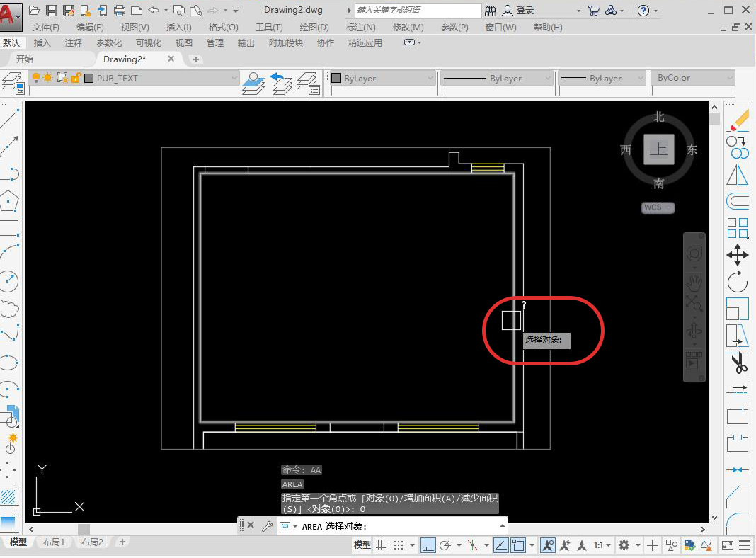Click the 模型 status bar button

362,545
